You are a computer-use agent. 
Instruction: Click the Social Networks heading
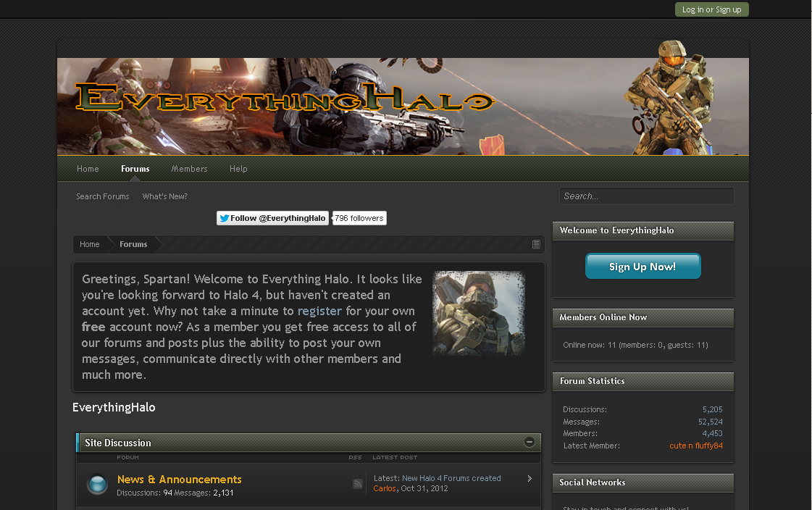592,482
